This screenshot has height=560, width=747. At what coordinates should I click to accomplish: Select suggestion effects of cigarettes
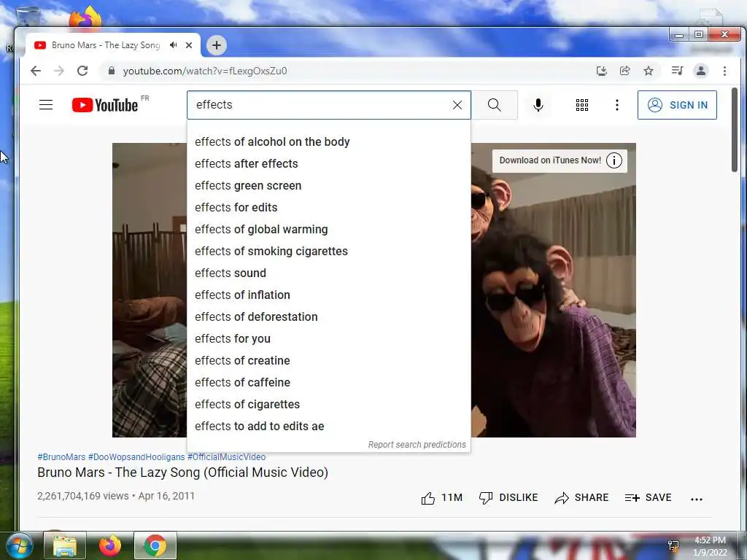click(x=329, y=405)
